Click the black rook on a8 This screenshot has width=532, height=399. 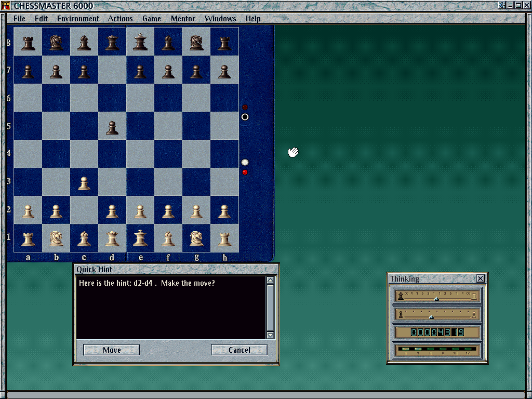(x=28, y=44)
